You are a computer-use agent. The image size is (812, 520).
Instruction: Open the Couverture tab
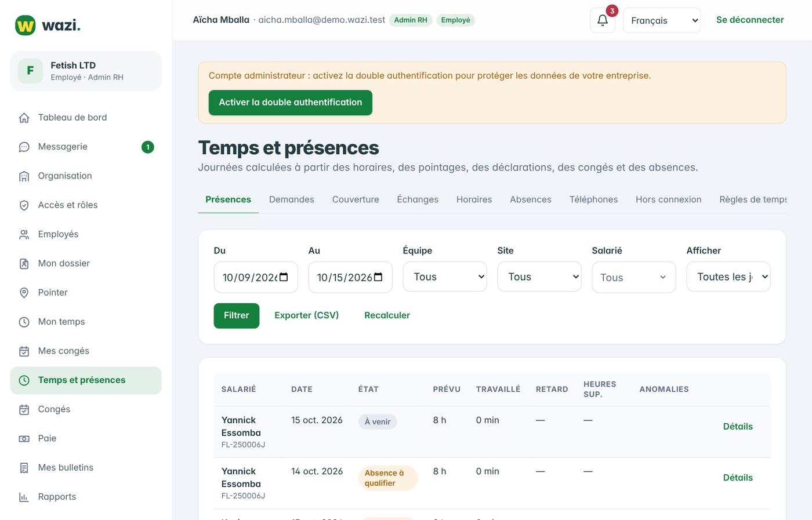coord(356,199)
